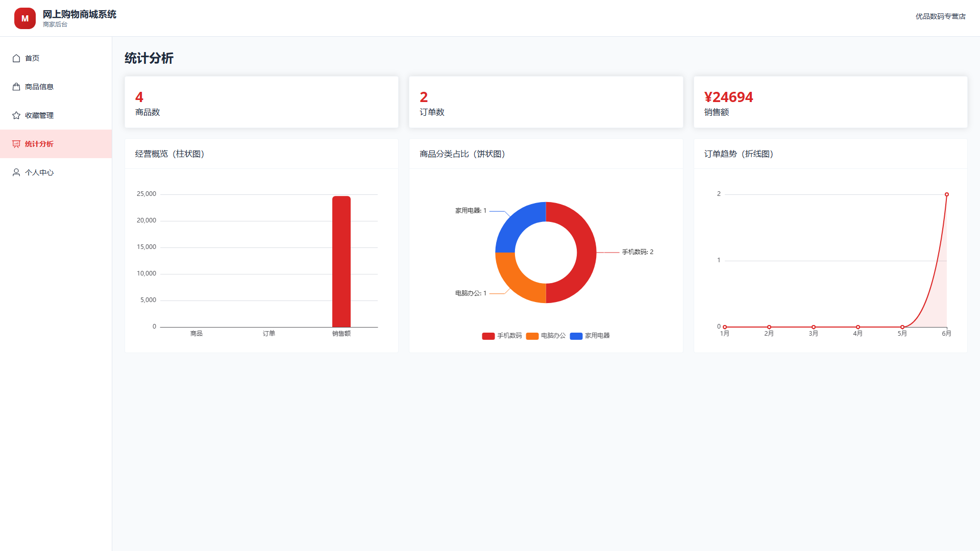Toggle 家用电器 legend in pie chart
Viewport: 980px width, 551px height.
[x=590, y=336]
